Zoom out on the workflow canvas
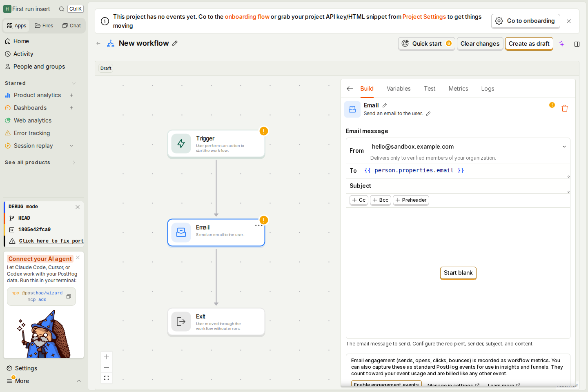The width and height of the screenshot is (588, 392). click(x=107, y=367)
